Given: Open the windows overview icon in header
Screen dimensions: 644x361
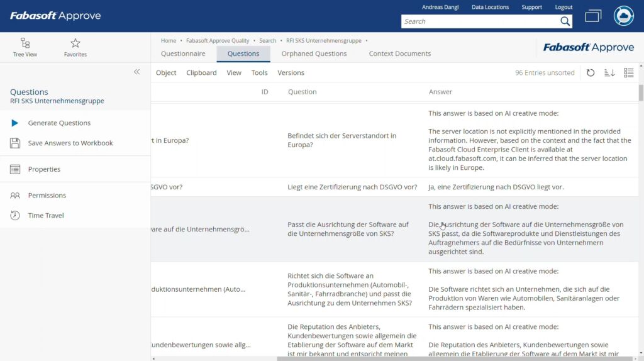Looking at the screenshot, I should (x=593, y=16).
